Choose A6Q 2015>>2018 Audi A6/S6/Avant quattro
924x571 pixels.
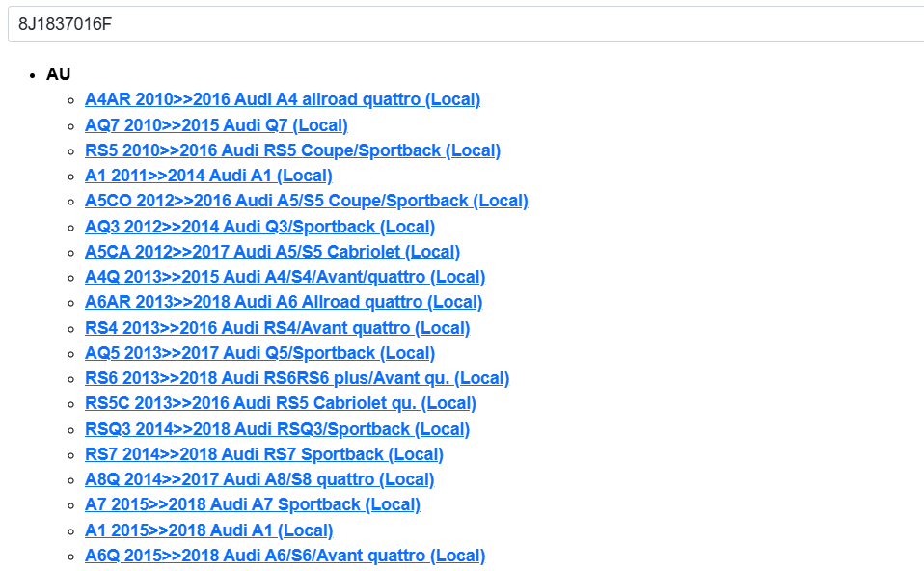(285, 556)
